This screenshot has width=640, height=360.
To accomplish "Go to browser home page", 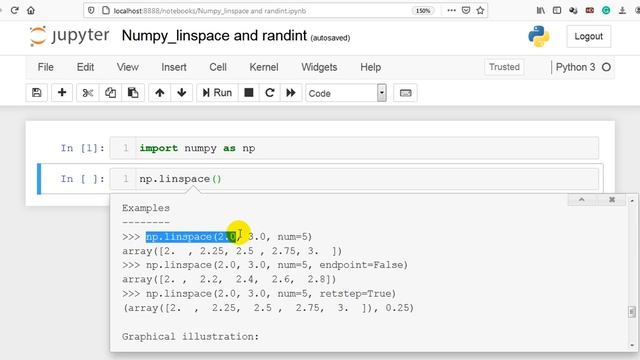I will tap(31, 10).
